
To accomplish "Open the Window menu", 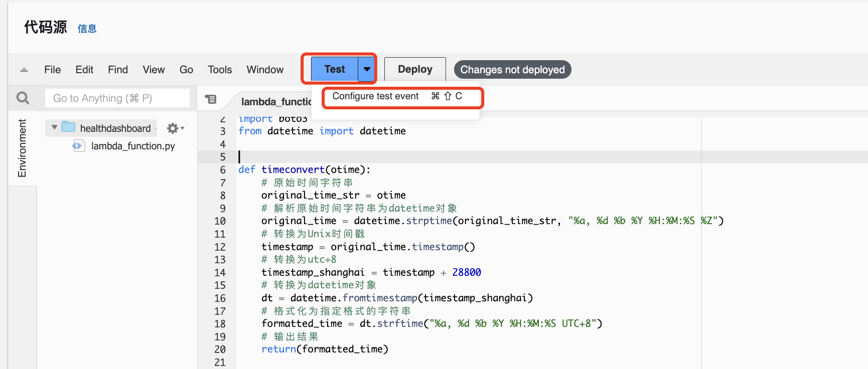I will (265, 70).
